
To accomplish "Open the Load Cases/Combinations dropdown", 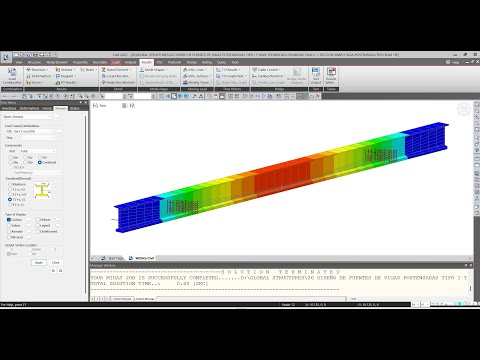I will click(x=29, y=131).
